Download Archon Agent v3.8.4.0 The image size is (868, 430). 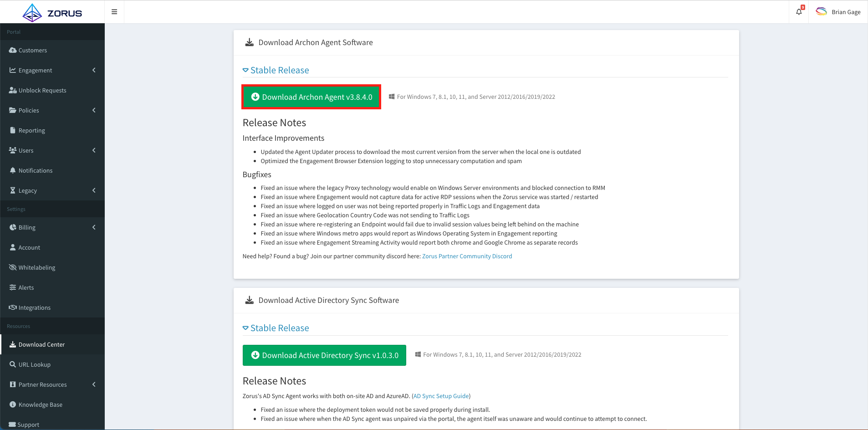pyautogui.click(x=311, y=97)
